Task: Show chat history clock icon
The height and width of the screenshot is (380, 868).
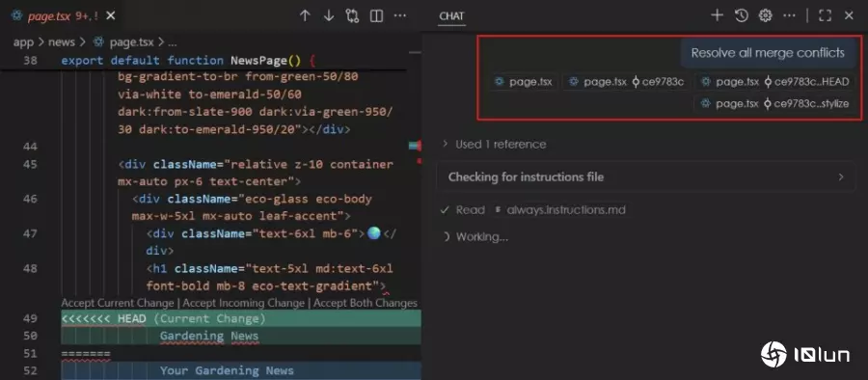Action: tap(742, 15)
